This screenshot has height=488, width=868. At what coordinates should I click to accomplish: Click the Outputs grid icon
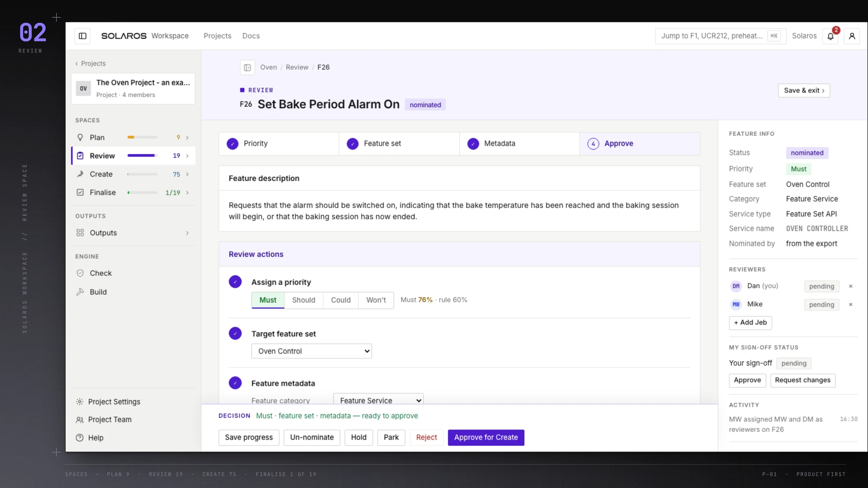(80, 233)
